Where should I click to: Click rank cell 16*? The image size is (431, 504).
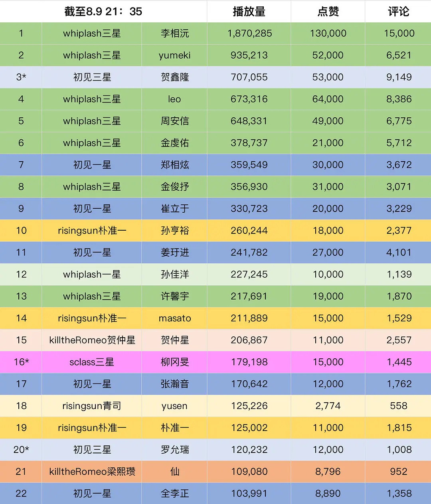point(21,362)
